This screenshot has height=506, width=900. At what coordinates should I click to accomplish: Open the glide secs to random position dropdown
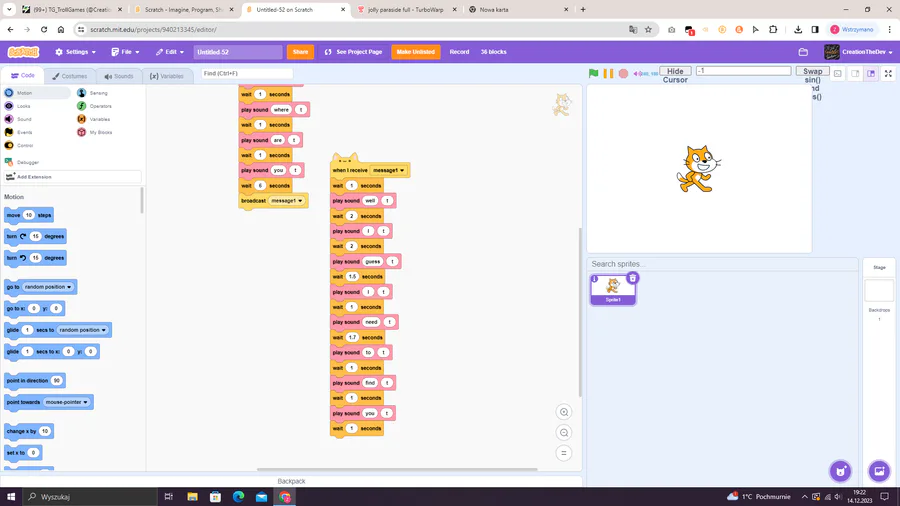(83, 330)
